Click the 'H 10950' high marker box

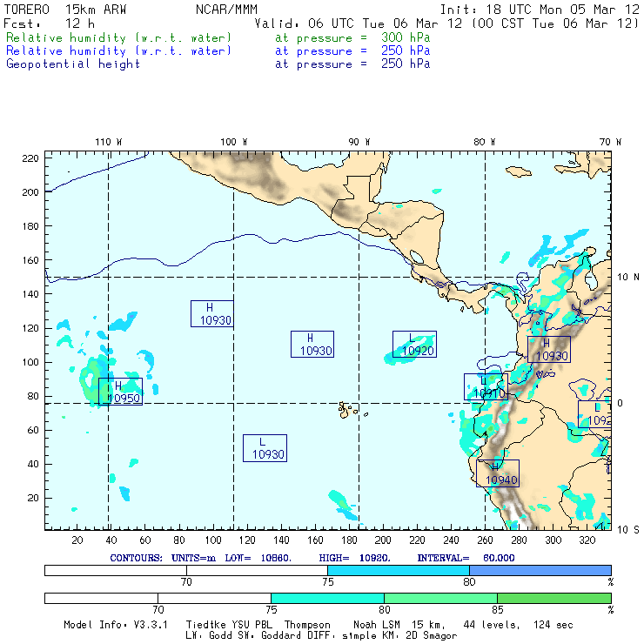[x=120, y=392]
